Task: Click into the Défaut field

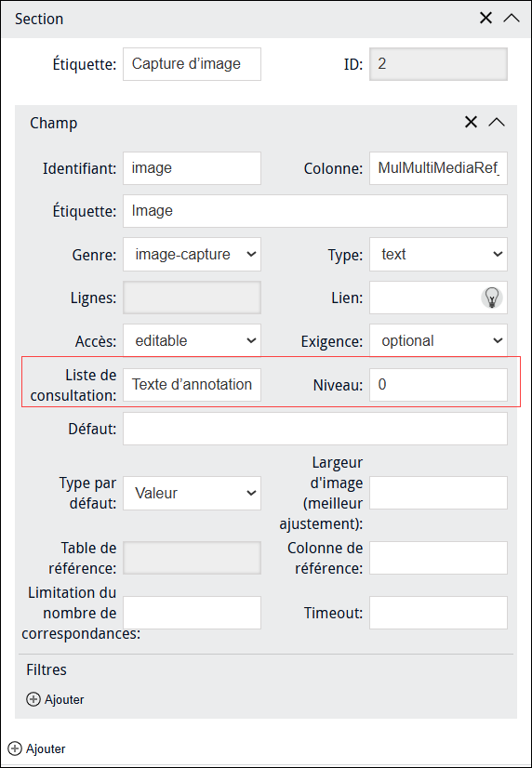Action: click(x=315, y=429)
